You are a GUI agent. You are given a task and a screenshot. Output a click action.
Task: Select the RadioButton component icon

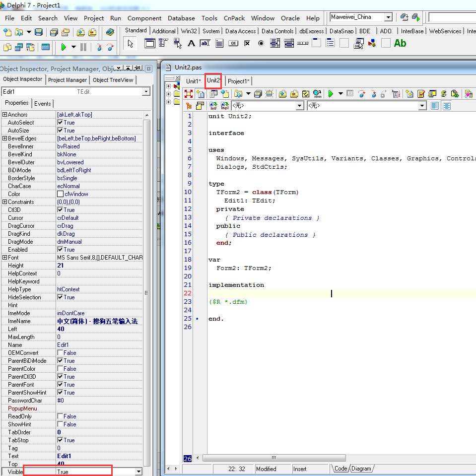point(261,43)
